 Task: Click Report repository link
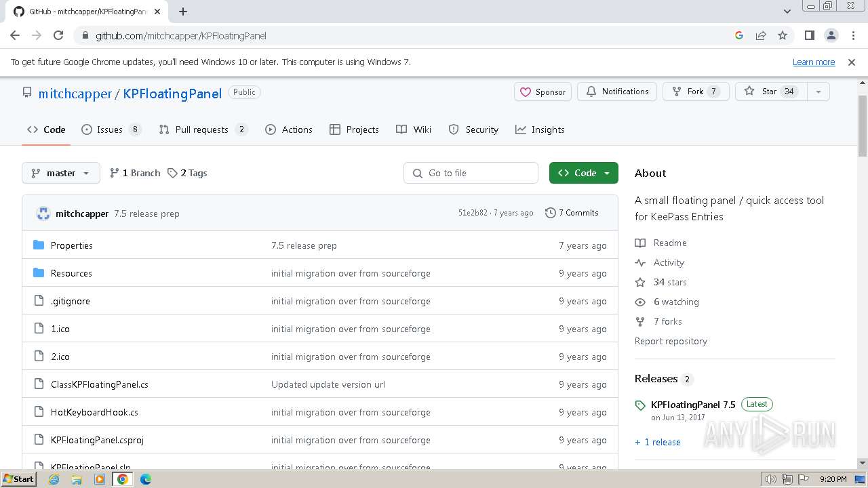coord(671,341)
